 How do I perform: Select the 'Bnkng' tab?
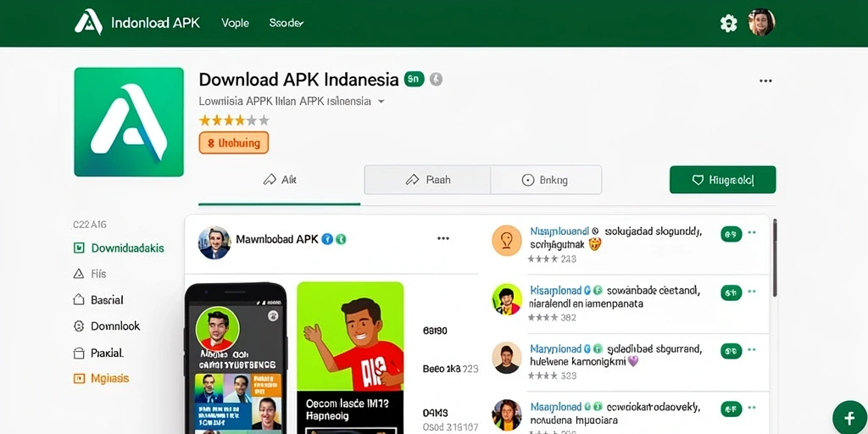tap(546, 180)
